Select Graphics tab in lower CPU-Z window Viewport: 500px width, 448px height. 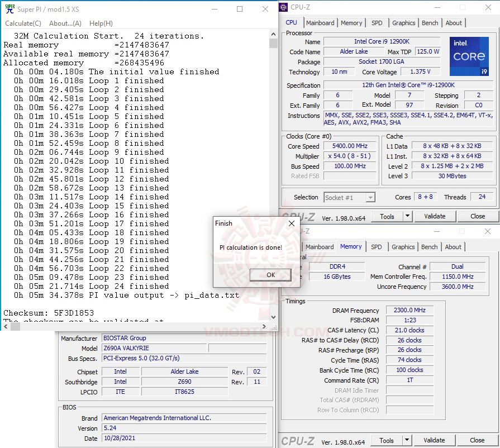[x=403, y=247]
